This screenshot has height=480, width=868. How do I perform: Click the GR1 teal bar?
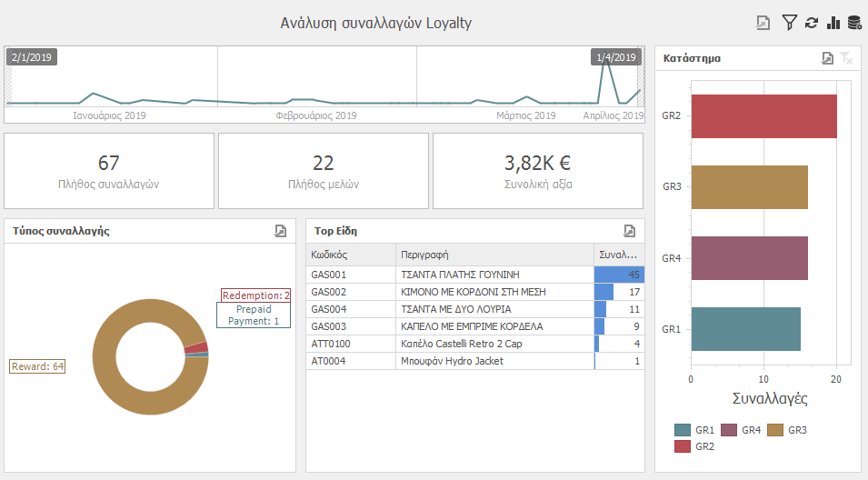pos(745,329)
